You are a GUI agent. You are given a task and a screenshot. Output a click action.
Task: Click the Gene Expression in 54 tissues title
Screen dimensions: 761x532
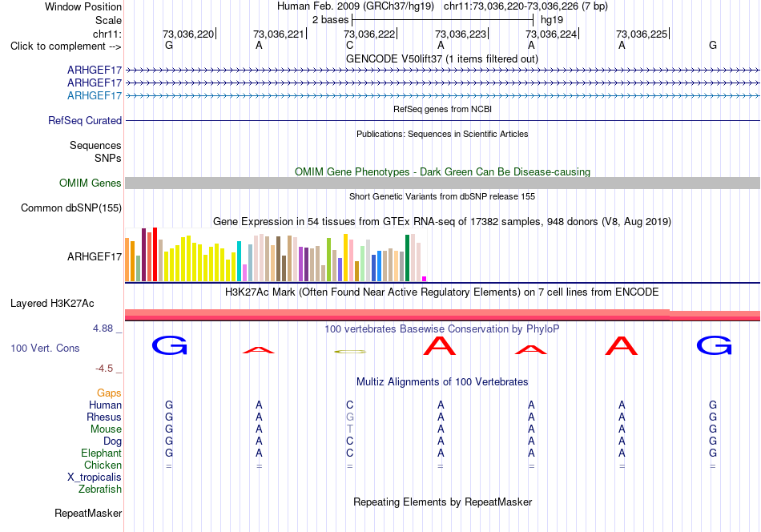pyautogui.click(x=442, y=222)
